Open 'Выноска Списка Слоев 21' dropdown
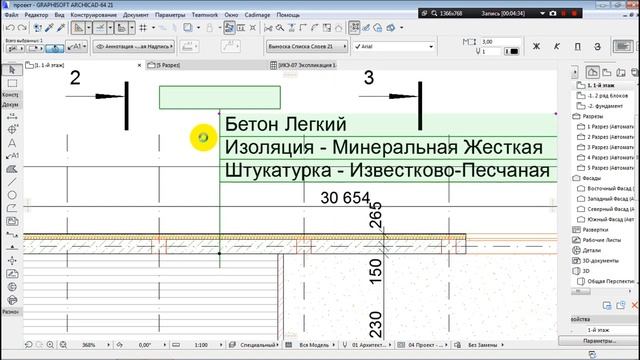Viewport: 640px width, 360px height. click(x=307, y=47)
